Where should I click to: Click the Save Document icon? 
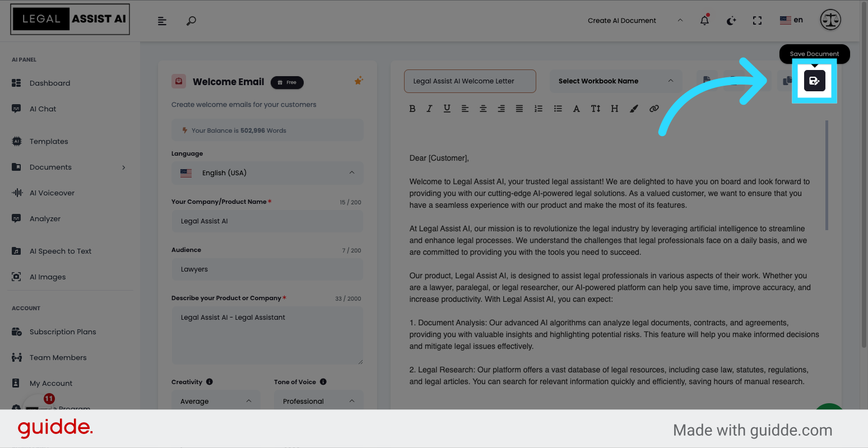click(x=814, y=81)
